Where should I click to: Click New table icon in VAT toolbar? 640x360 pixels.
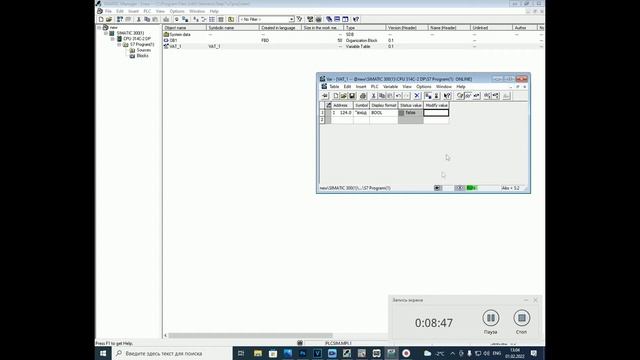tap(336, 96)
